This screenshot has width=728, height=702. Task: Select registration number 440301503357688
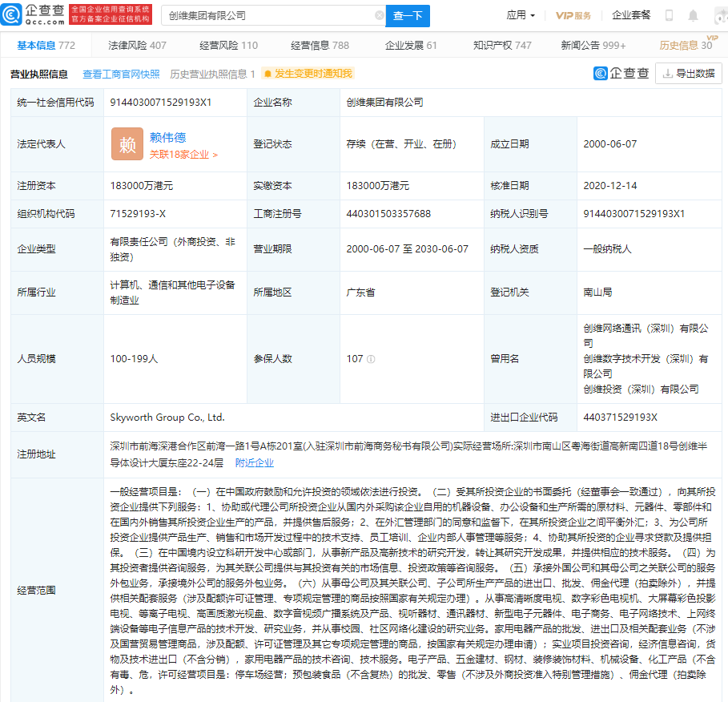pyautogui.click(x=388, y=214)
